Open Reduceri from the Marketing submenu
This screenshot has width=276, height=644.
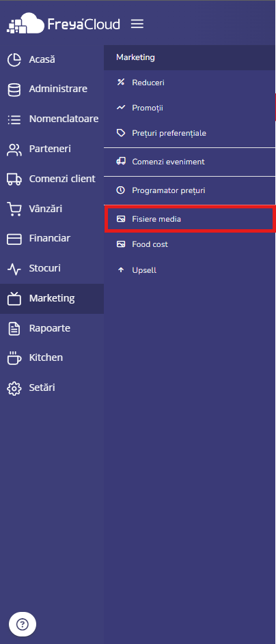190,83
